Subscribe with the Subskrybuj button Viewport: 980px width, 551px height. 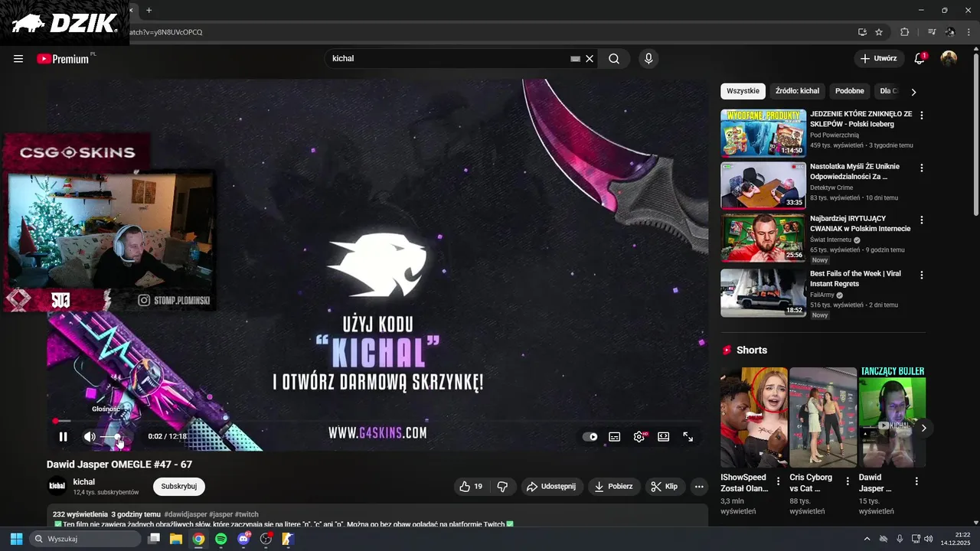178,486
